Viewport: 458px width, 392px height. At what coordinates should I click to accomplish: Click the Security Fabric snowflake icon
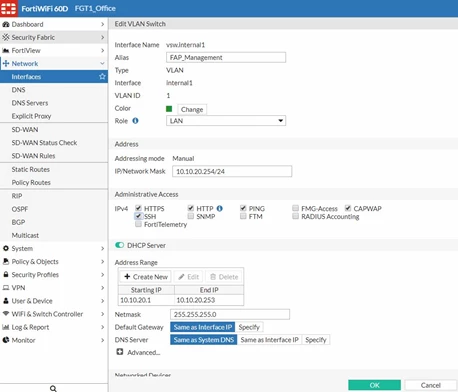click(x=6, y=37)
